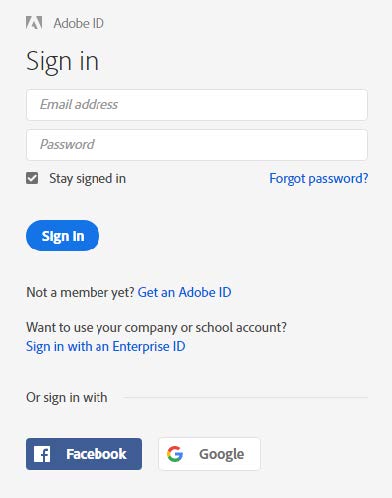The height and width of the screenshot is (498, 392).
Task: Click the Google 'G' logo icon
Action: coord(175,454)
